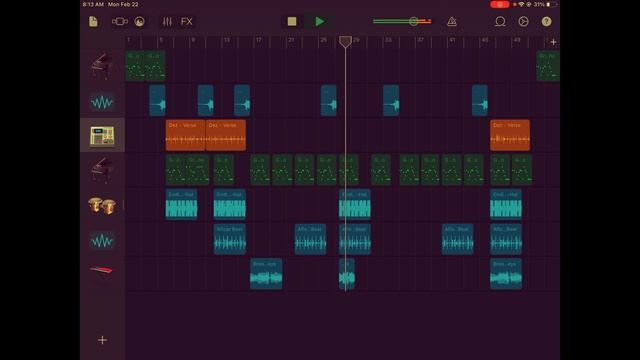This screenshot has width=640, height=360.
Task: Select the last blue audio clip on track two
Action: [x=480, y=101]
